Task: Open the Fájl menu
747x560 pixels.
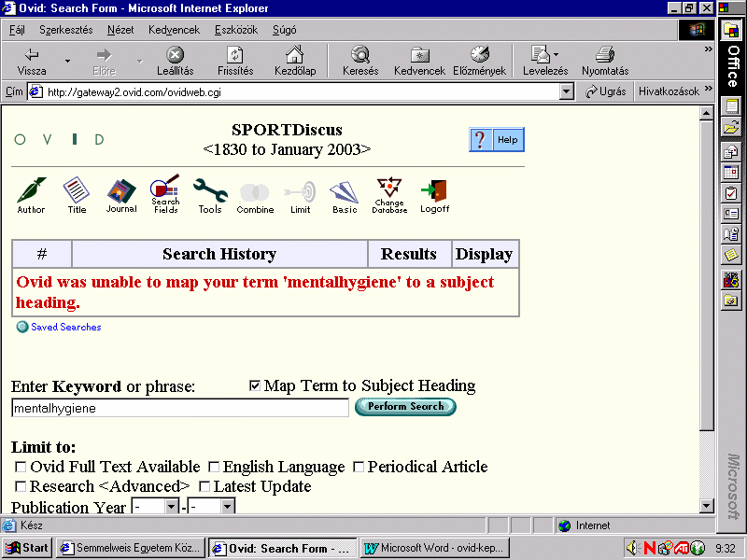Action: coord(17,30)
